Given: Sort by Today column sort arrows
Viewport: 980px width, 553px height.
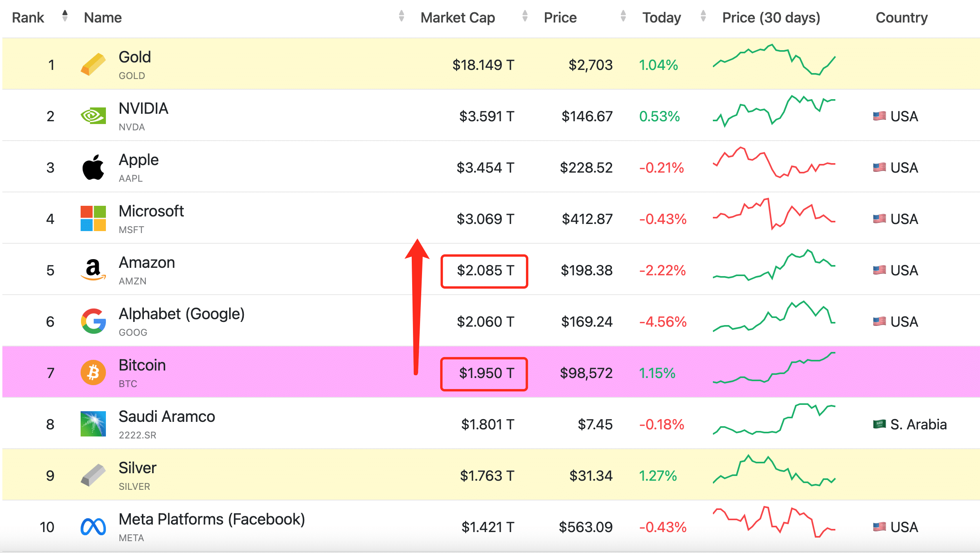Looking at the screenshot, I should [x=703, y=16].
